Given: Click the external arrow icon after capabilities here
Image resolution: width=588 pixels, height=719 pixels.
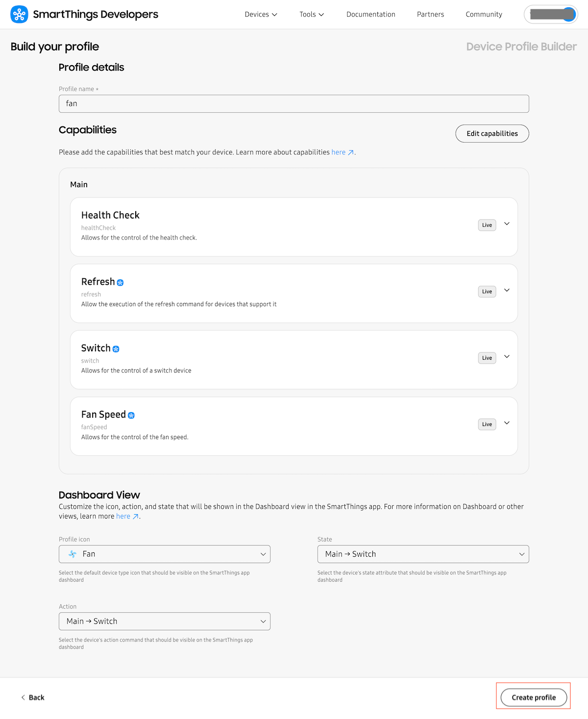Looking at the screenshot, I should (351, 152).
